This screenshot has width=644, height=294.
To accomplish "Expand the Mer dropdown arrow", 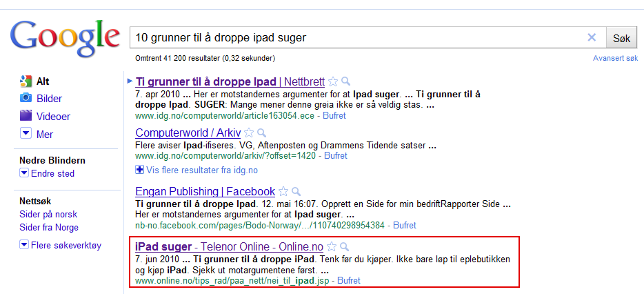I will 26,133.
